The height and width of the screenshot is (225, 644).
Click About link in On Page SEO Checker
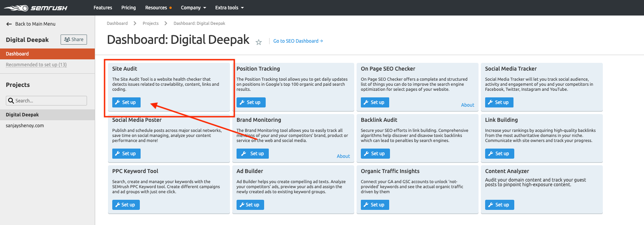(x=468, y=105)
